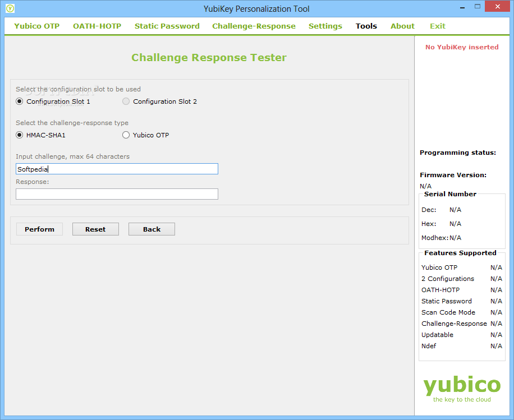Click 'Select the challenge-response type' label
Screen dimensions: 514x420
click(x=72, y=123)
